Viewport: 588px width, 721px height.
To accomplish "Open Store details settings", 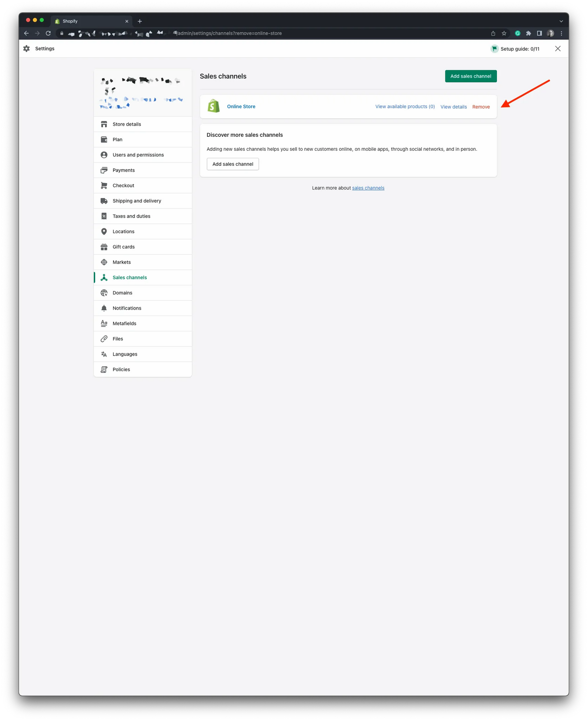I will click(127, 124).
